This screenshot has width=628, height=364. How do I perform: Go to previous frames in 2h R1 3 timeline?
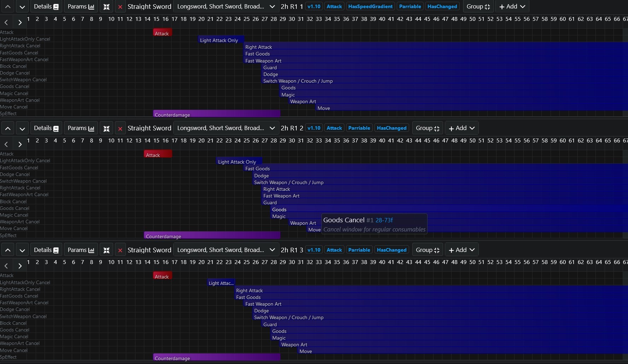tap(6, 266)
